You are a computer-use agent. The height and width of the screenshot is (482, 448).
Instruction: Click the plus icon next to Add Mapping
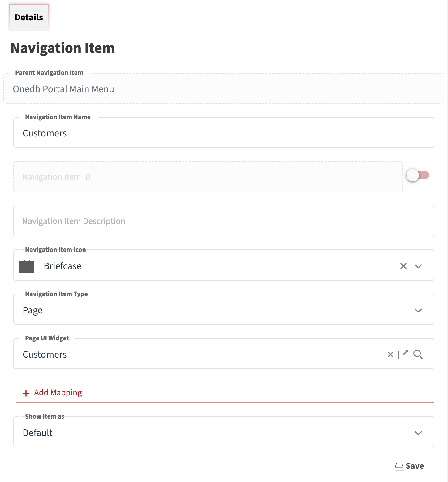26,393
